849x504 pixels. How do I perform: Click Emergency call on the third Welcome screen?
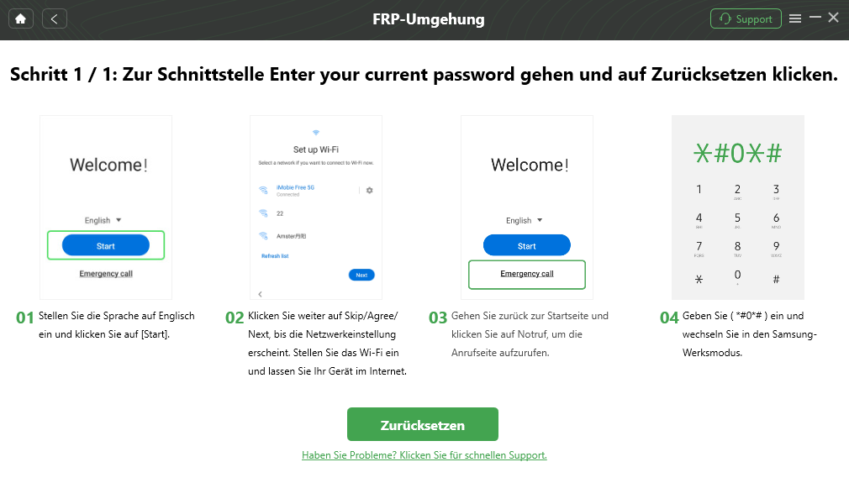coord(526,274)
